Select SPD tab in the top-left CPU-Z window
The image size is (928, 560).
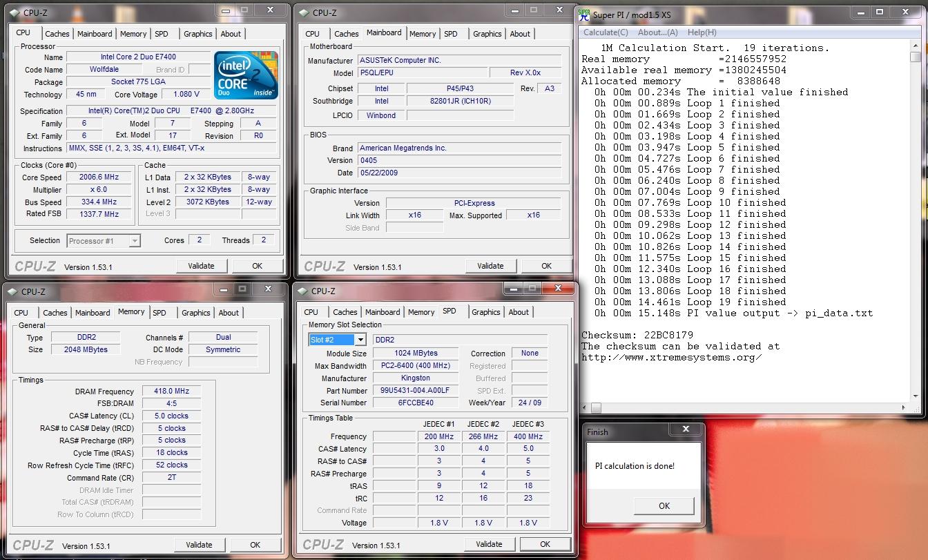coord(162,34)
